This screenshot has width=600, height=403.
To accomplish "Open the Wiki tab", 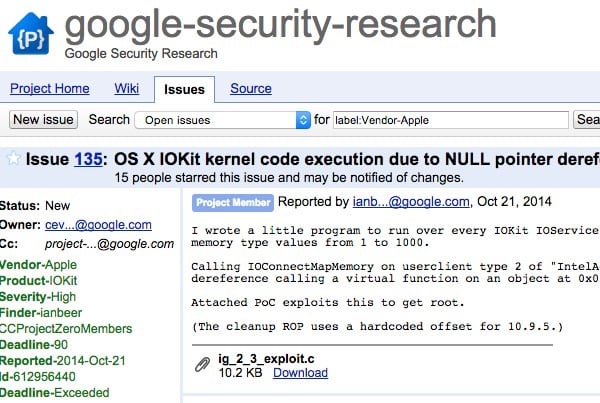I will pyautogui.click(x=127, y=89).
